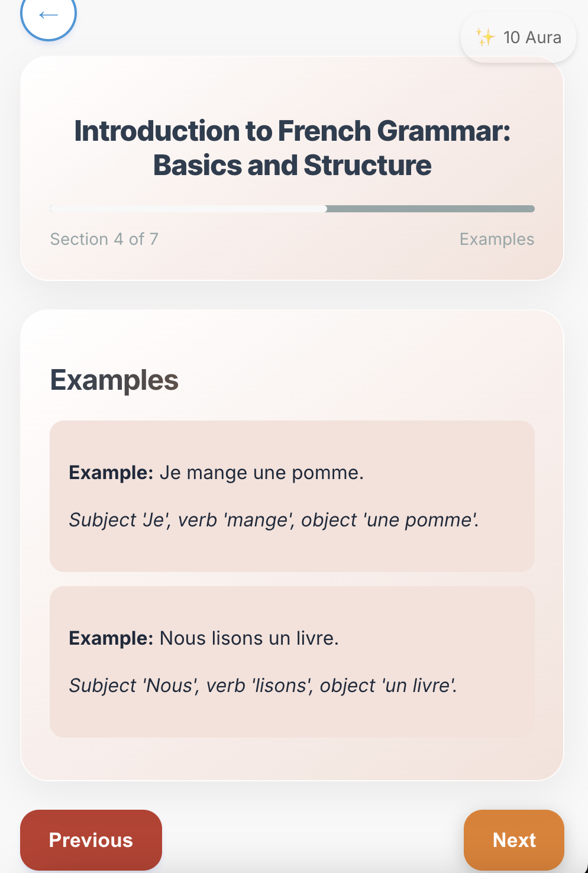Click the bold 'Example:' label before 'Nous lisons'
This screenshot has height=873, width=588.
[x=111, y=638]
